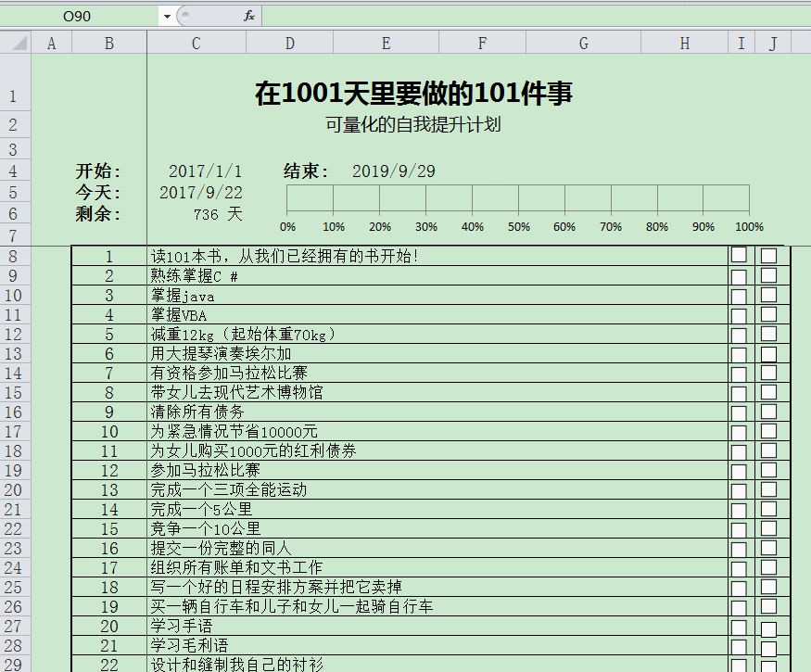
Task: Check column I box for 用大提琴演奏埃尔加
Action: (739, 355)
